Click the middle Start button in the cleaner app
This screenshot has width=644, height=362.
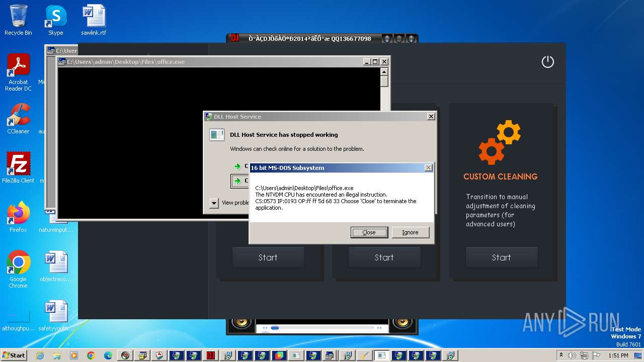point(384,257)
